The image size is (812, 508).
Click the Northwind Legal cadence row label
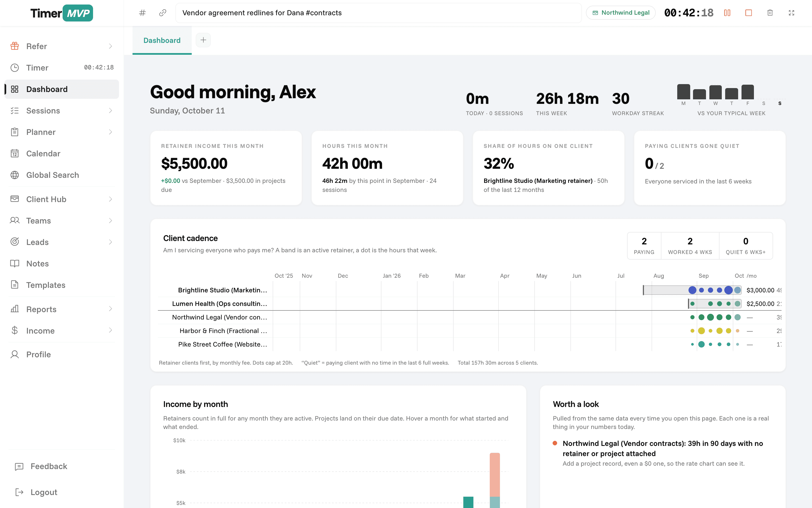point(219,317)
